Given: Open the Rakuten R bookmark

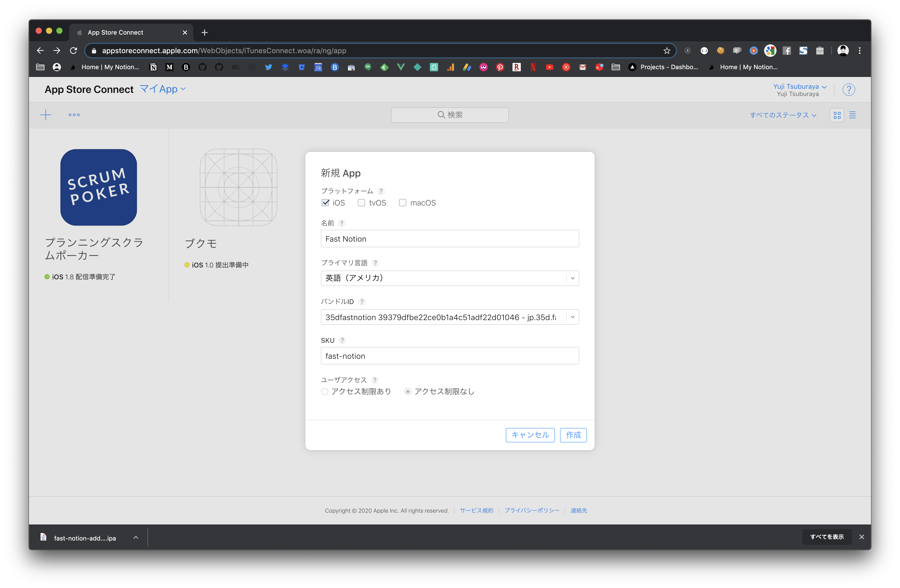Looking at the screenshot, I should [x=517, y=67].
